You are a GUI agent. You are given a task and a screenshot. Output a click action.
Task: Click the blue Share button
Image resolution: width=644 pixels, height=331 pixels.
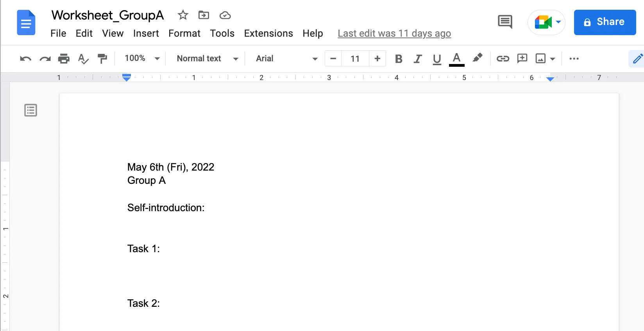pyautogui.click(x=605, y=22)
